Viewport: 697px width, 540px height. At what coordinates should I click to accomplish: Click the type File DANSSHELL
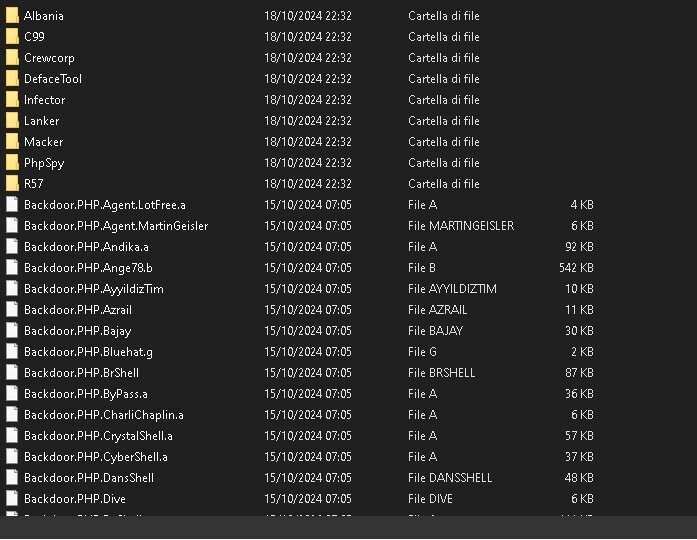450,478
